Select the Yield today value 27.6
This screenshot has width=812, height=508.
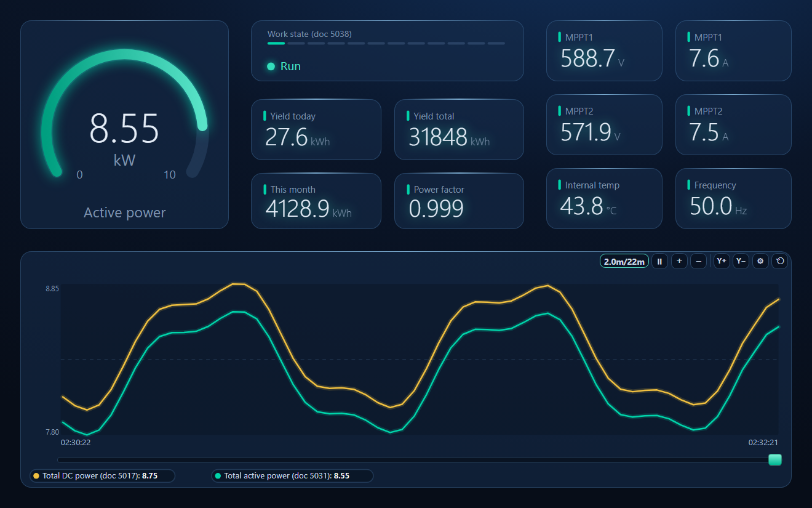coord(286,137)
